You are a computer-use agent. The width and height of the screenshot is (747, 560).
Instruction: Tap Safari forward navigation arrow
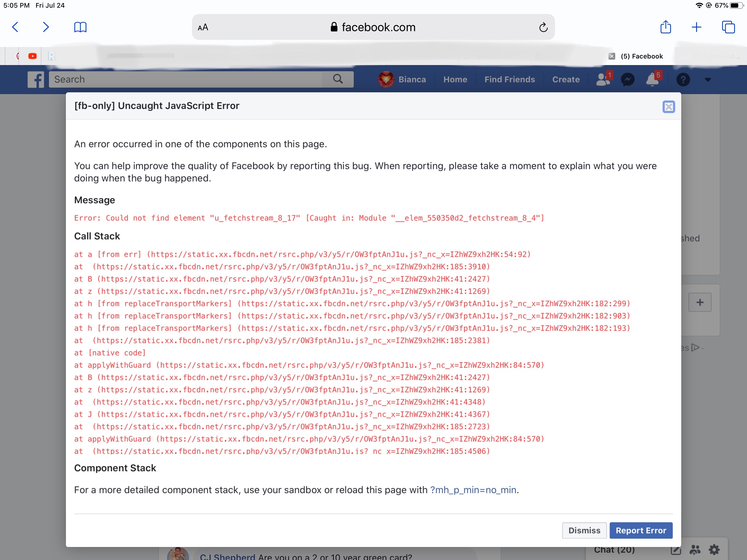[46, 27]
